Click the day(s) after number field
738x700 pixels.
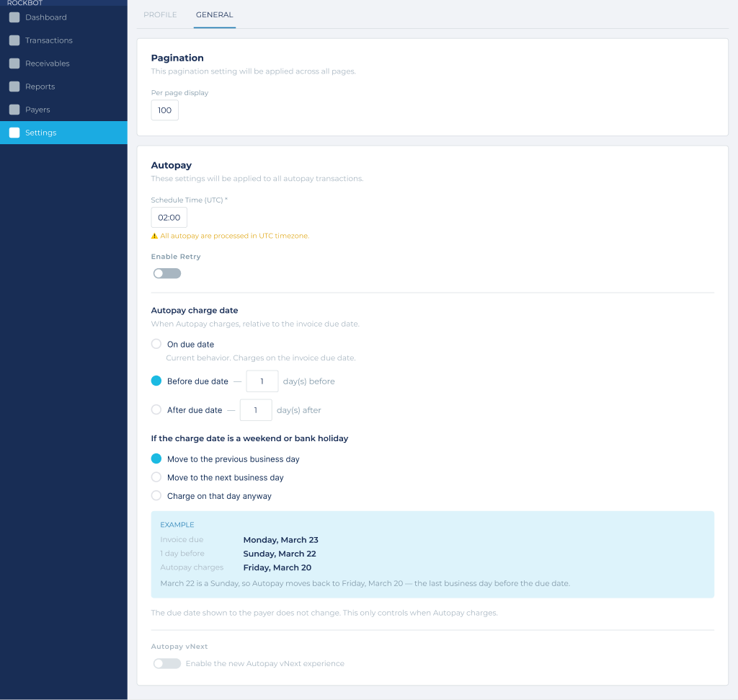pyautogui.click(x=256, y=410)
